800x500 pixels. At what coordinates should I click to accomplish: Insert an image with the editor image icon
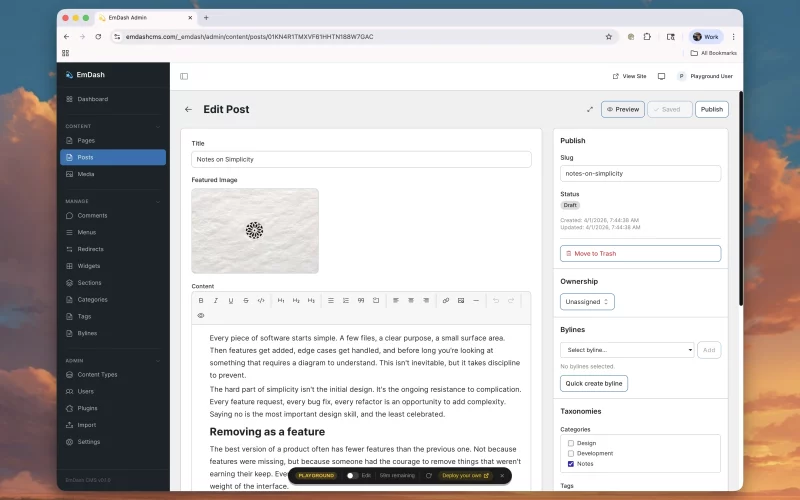461,300
